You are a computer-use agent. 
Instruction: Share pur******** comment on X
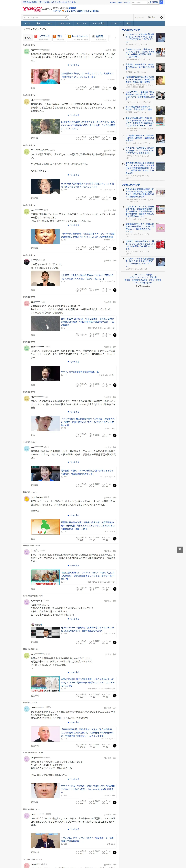click(115, 249)
